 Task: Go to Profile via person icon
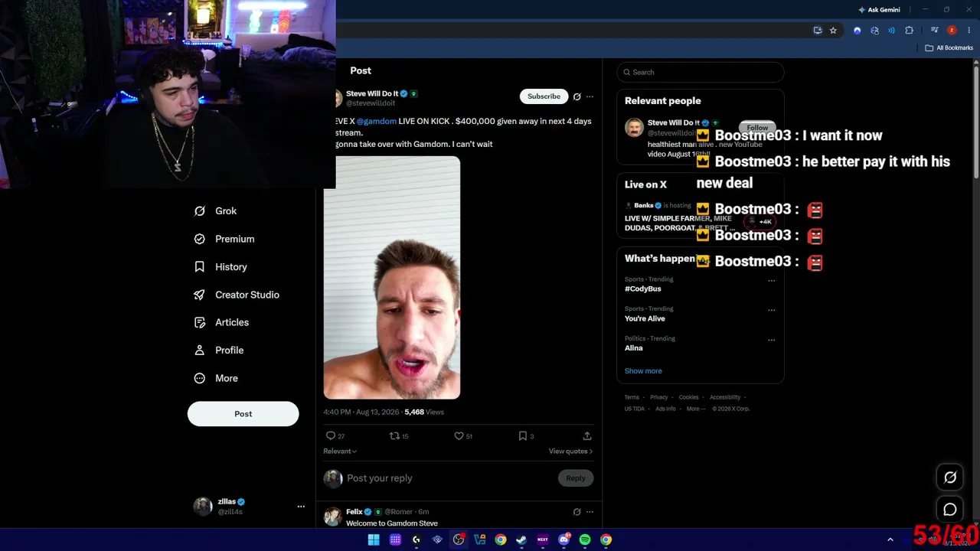[199, 350]
